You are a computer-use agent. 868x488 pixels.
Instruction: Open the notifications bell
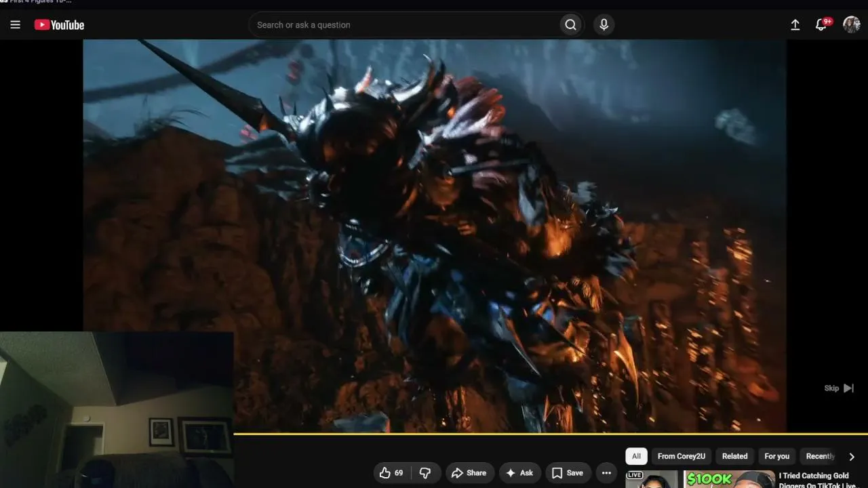click(x=821, y=25)
